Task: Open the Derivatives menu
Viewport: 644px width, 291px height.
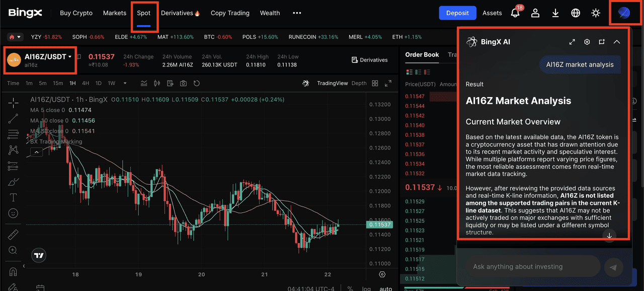Action: (180, 13)
